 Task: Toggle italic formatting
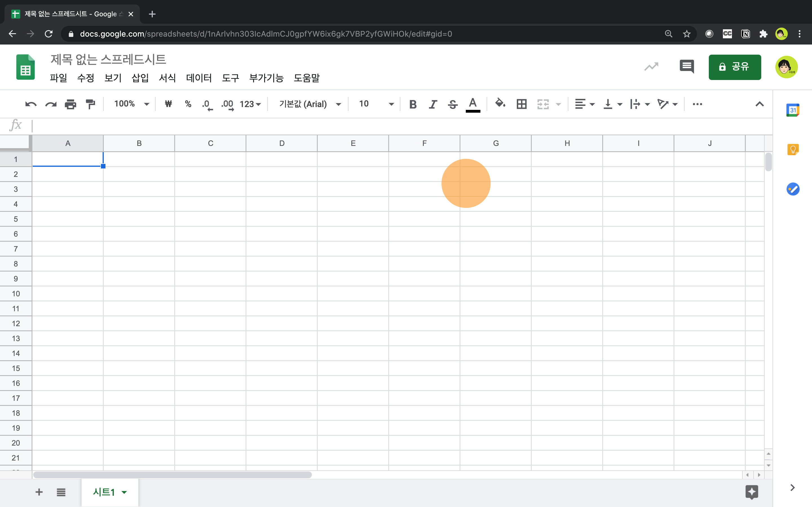pos(433,104)
